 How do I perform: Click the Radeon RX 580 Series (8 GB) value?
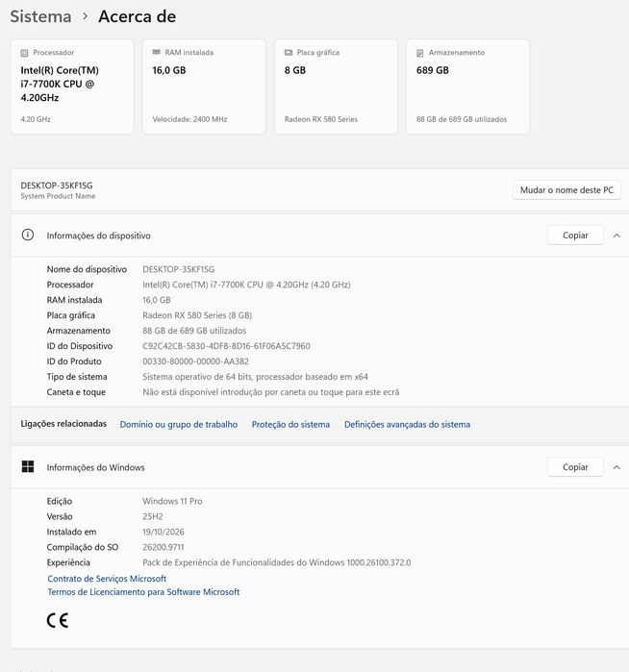197,315
